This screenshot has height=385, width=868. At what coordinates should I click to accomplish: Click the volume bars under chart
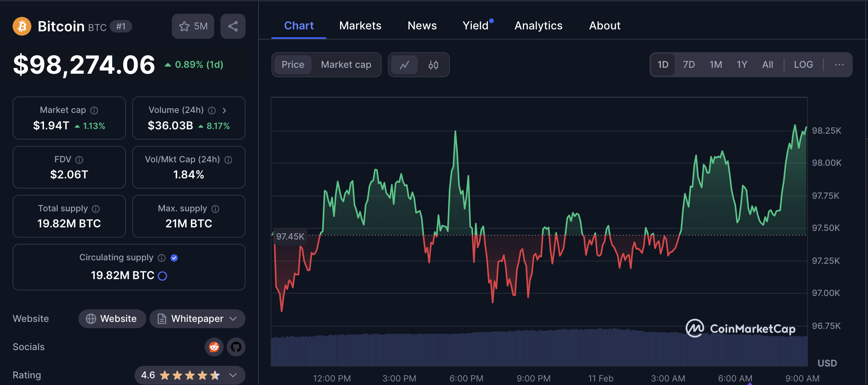coord(539,348)
